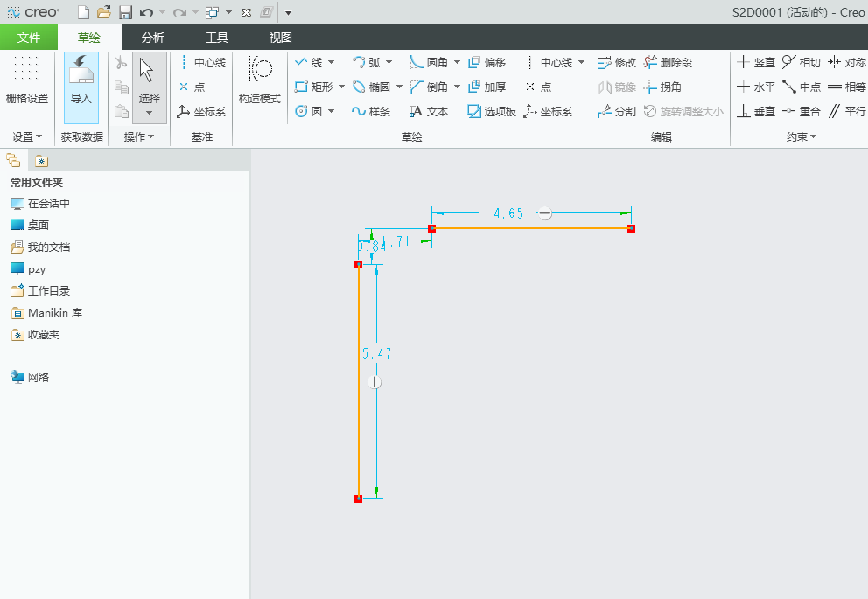Screen dimensions: 868x599
Task: Switch to the 视图 view tab
Action: (x=281, y=38)
